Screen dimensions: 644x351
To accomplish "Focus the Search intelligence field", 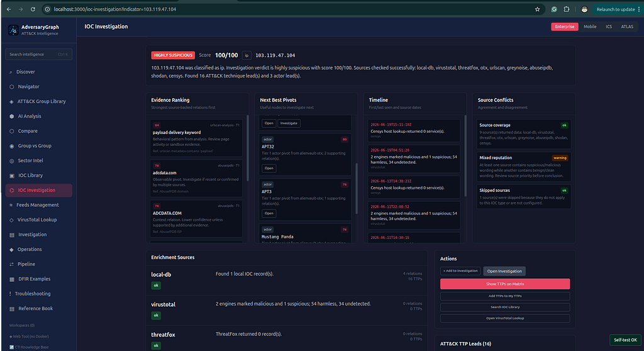I will [38, 54].
